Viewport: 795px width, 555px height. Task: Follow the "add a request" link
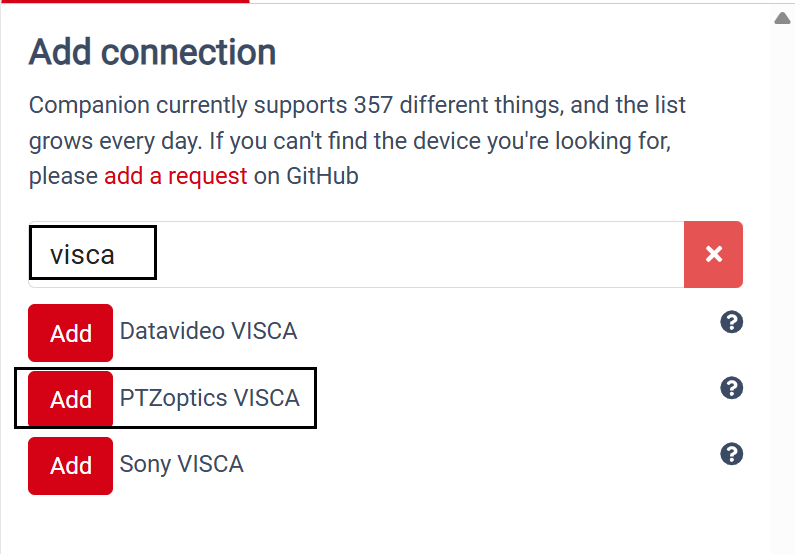175,177
